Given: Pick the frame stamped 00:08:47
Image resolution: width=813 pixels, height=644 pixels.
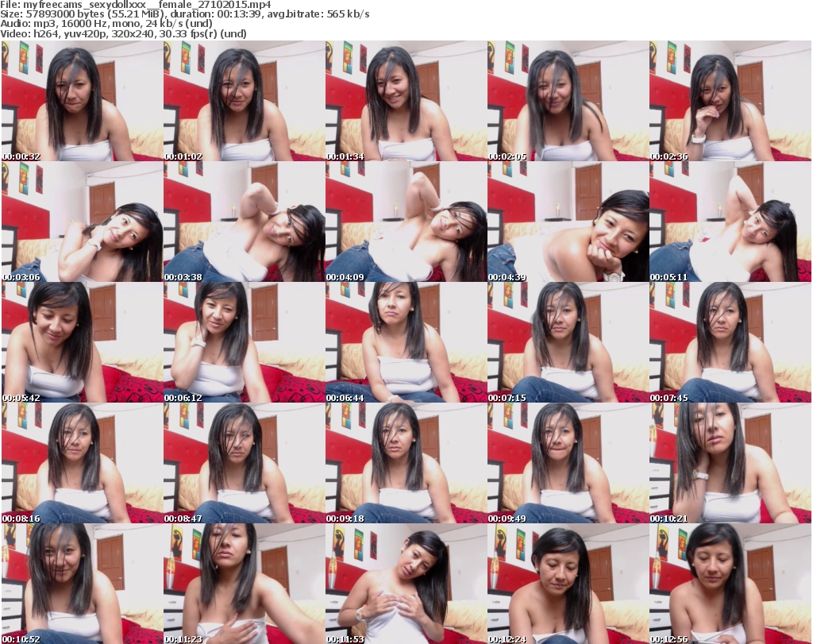Looking at the screenshot, I should pos(245,463).
